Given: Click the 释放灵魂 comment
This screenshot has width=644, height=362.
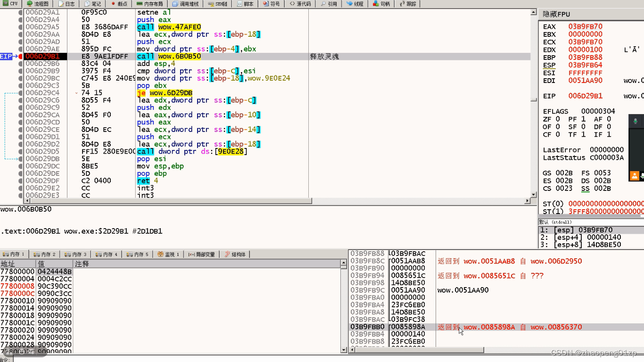Looking at the screenshot, I should tap(324, 56).
